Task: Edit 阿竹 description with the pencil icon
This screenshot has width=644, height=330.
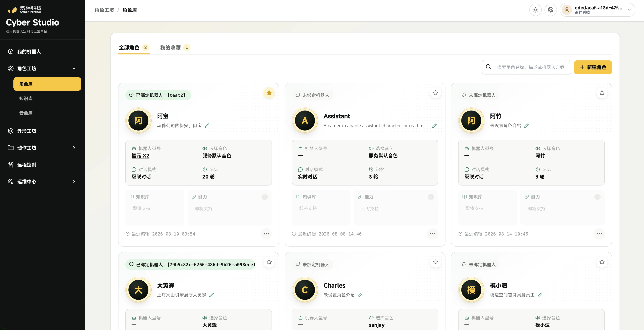Action: pos(527,126)
